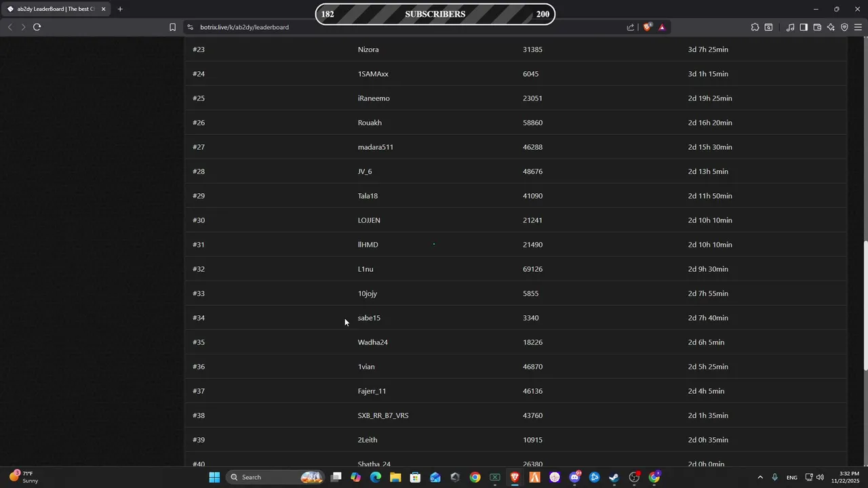868x488 pixels.
Task: Open the browser hamburger main menu
Action: click(858, 27)
